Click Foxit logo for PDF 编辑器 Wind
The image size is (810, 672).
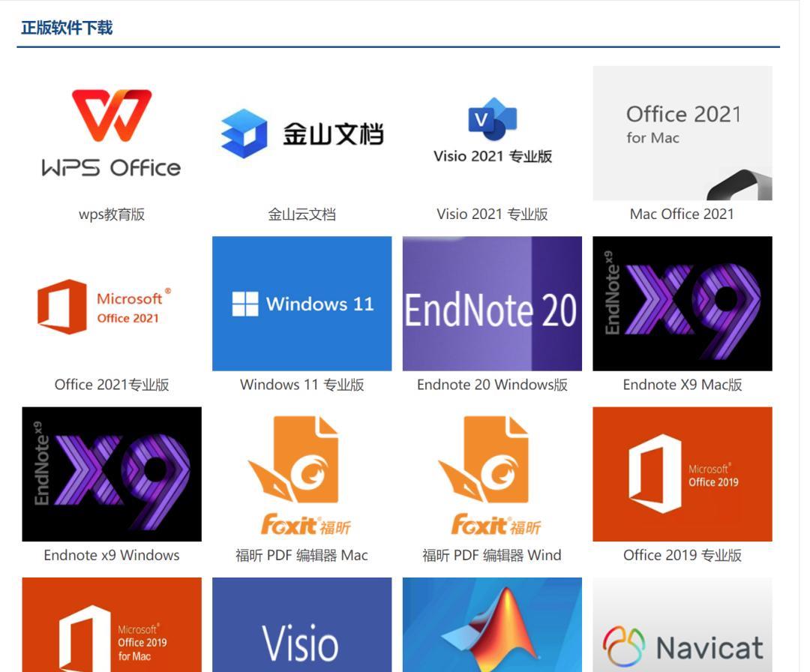point(492,474)
